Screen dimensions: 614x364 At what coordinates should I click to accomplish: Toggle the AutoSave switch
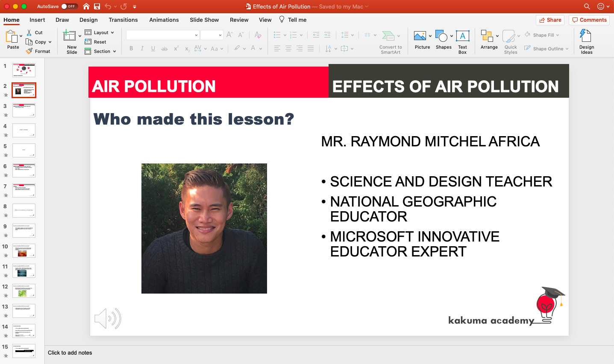tap(69, 6)
